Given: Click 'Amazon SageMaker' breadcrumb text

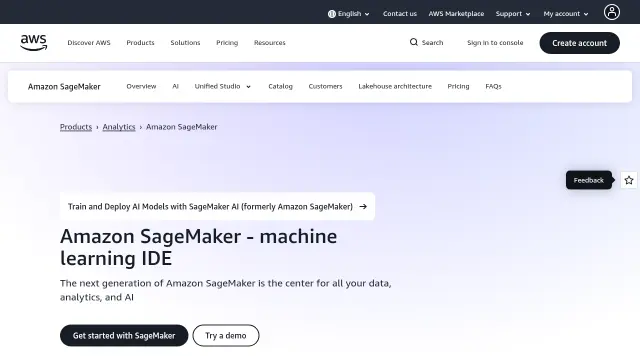Looking at the screenshot, I should pos(182,127).
